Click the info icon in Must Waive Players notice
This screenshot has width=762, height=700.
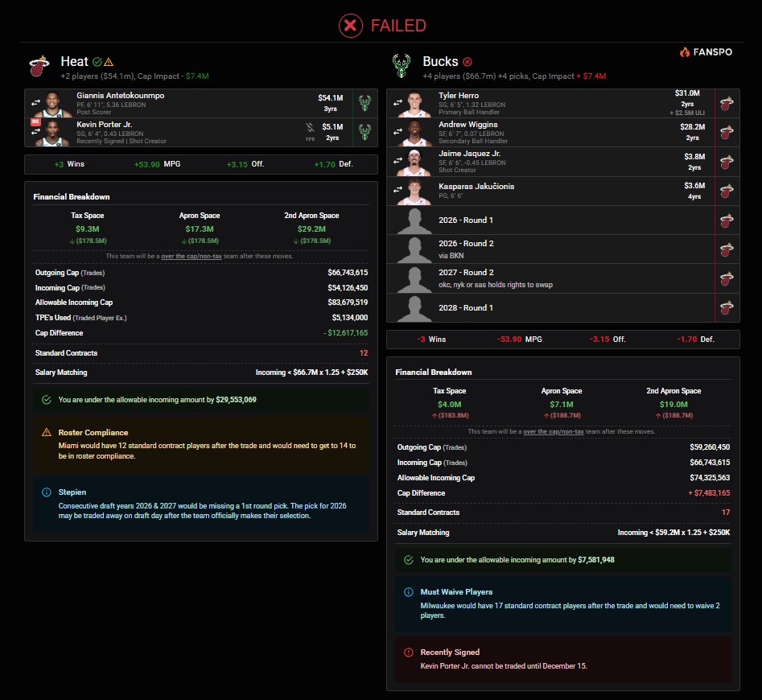(x=409, y=591)
